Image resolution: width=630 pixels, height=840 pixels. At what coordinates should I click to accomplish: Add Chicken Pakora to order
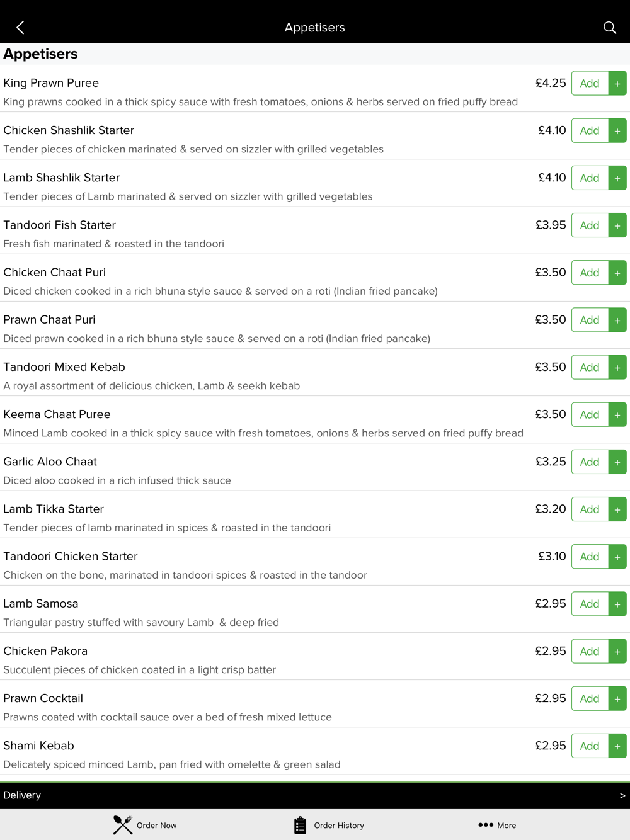pyautogui.click(x=590, y=651)
